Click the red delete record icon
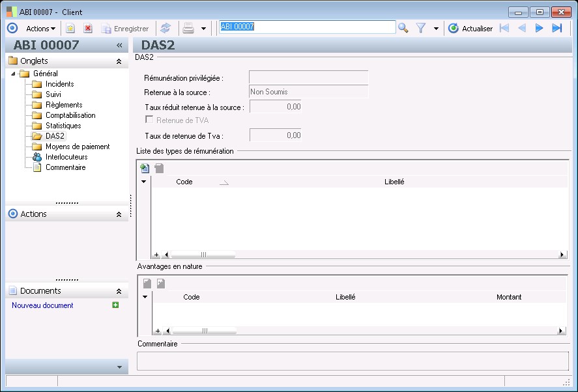The image size is (578, 392). 88,29
